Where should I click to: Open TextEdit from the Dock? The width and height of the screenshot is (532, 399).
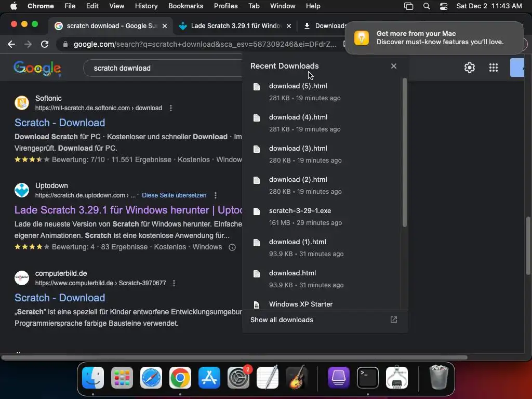tap(268, 378)
